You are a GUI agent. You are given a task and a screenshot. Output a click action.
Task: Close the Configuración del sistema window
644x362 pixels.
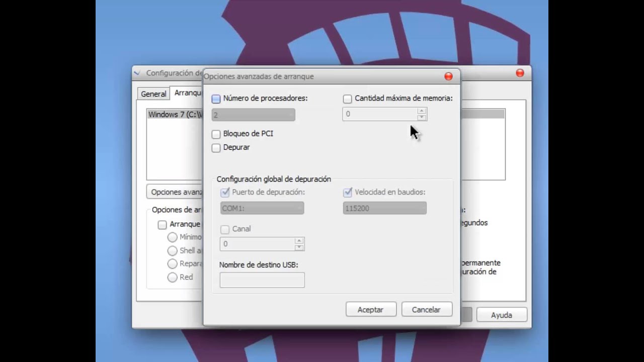pyautogui.click(x=520, y=73)
